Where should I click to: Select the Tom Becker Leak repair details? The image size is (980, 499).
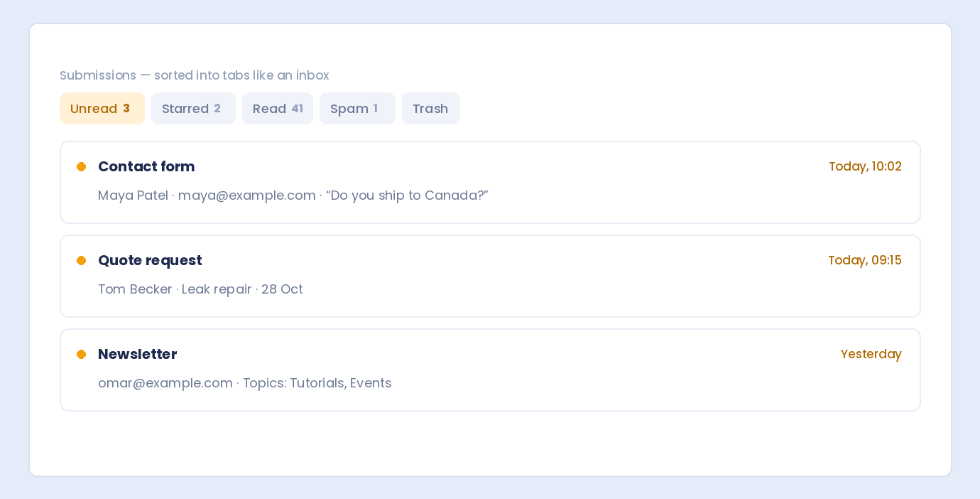[x=200, y=289]
